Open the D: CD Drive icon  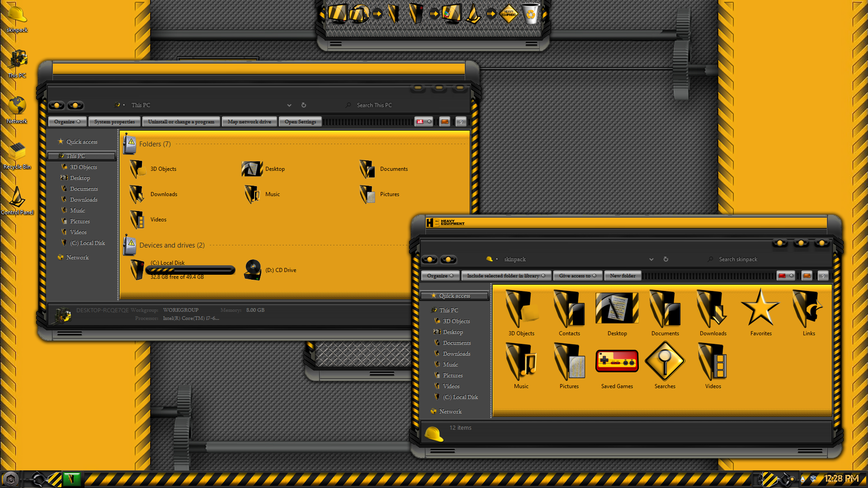[253, 270]
